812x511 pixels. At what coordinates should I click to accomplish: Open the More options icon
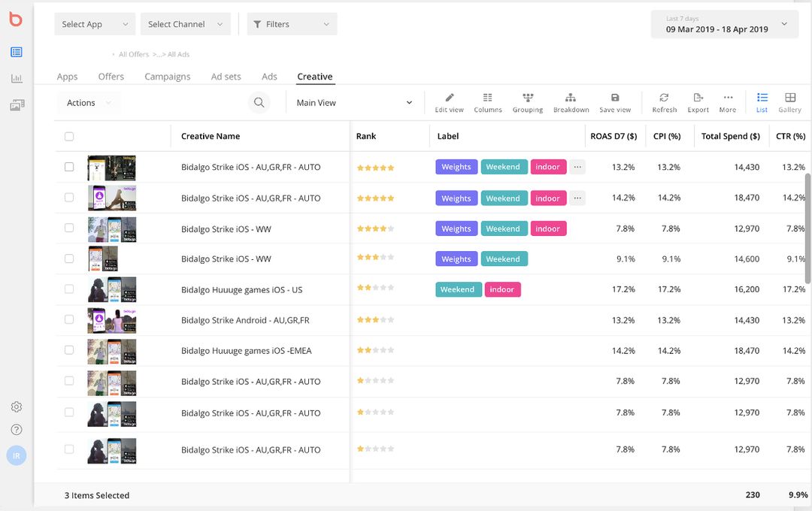(728, 102)
